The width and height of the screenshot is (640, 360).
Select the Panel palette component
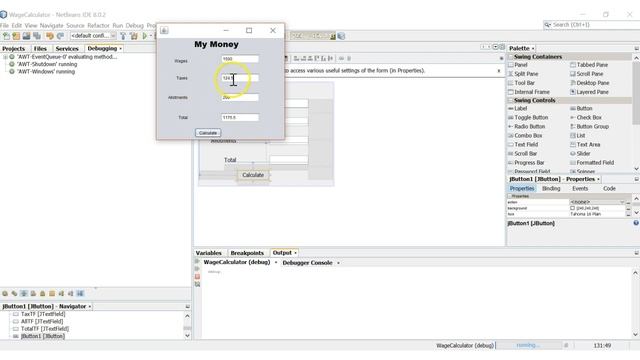pyautogui.click(x=518, y=65)
